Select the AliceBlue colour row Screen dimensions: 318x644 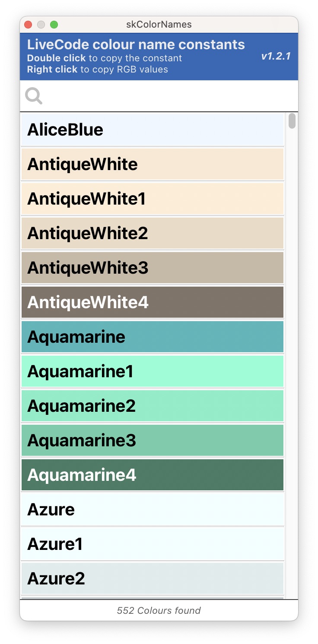(153, 129)
